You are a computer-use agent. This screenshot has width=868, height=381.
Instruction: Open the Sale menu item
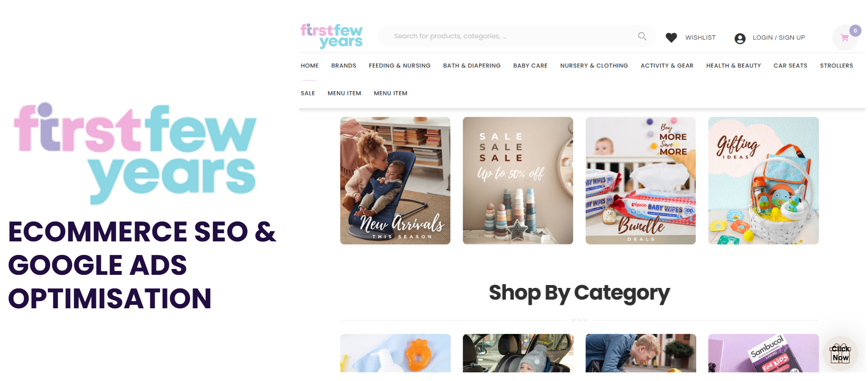pos(307,93)
